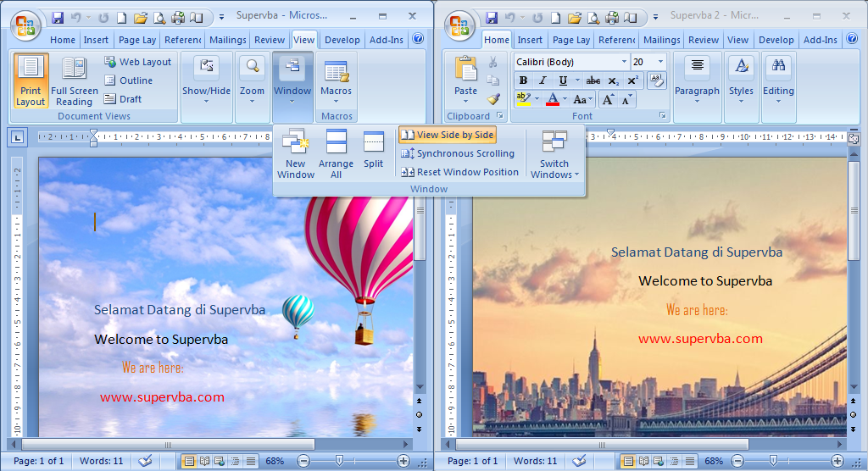Click Copy icon in Clipboard group
Image resolution: width=868 pixels, height=471 pixels.
(x=492, y=80)
